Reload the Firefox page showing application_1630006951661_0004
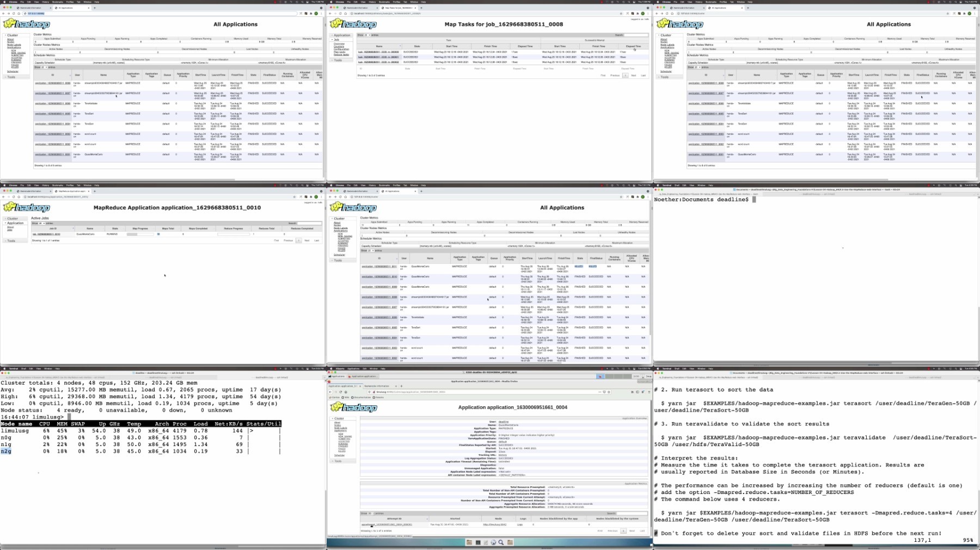Screen dimensions: 980x550 pos(340,392)
